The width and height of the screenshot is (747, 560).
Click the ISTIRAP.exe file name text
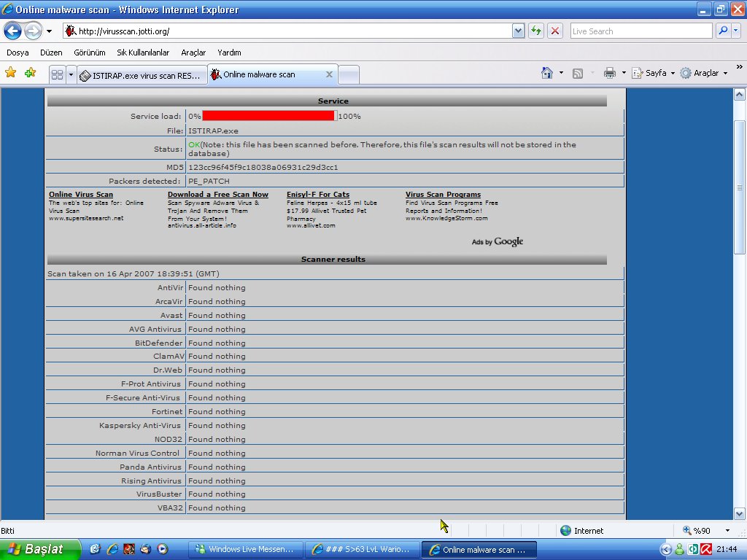[x=213, y=131]
